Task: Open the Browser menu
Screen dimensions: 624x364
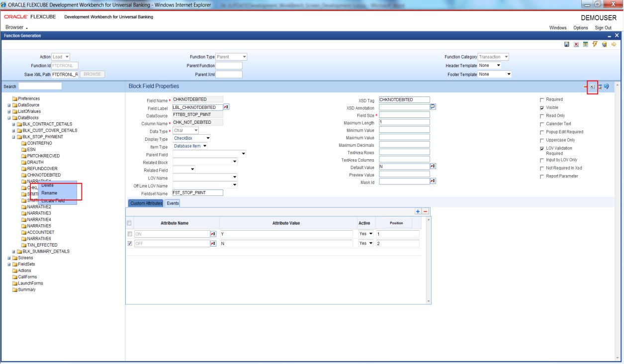Action: [16, 27]
